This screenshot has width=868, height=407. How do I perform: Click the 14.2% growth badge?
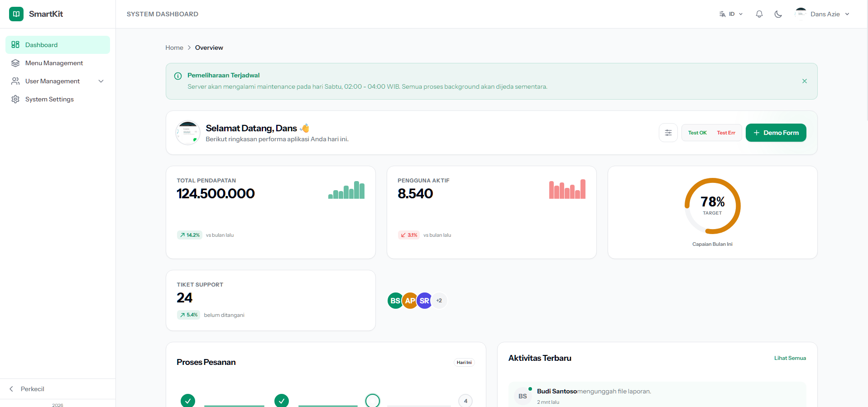[190, 235]
